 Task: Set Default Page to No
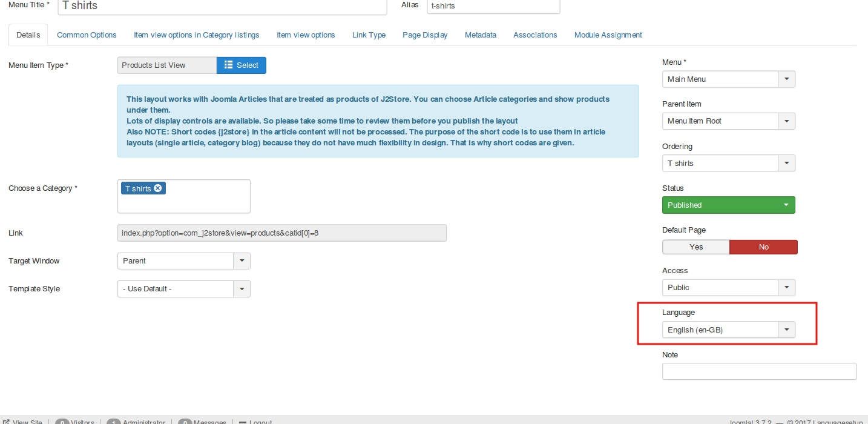coord(763,247)
